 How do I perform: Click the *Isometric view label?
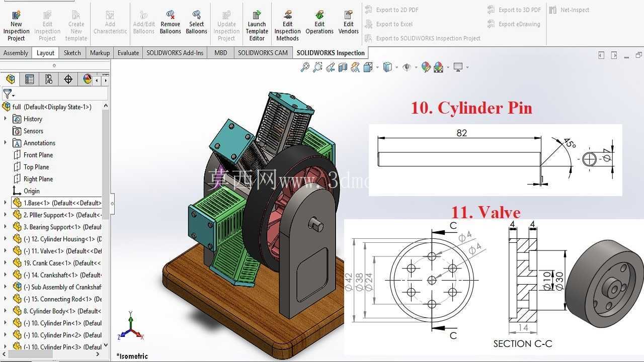[132, 356]
